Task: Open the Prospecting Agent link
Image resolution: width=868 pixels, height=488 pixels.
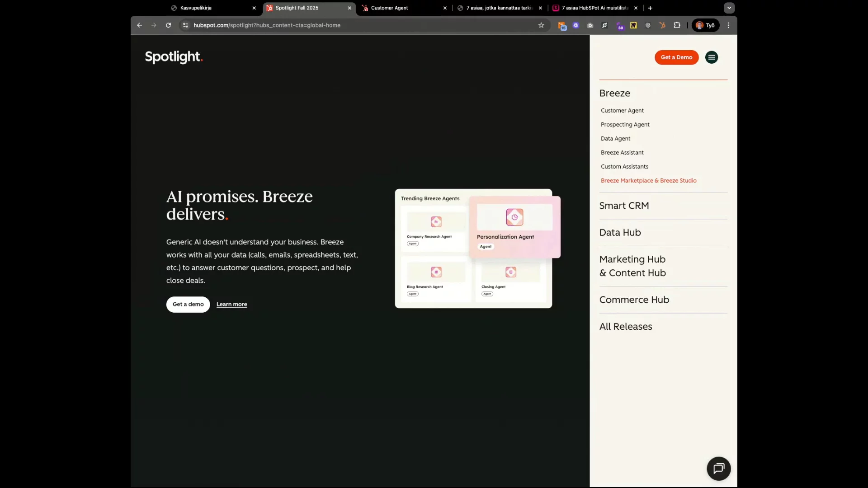Action: pos(625,125)
